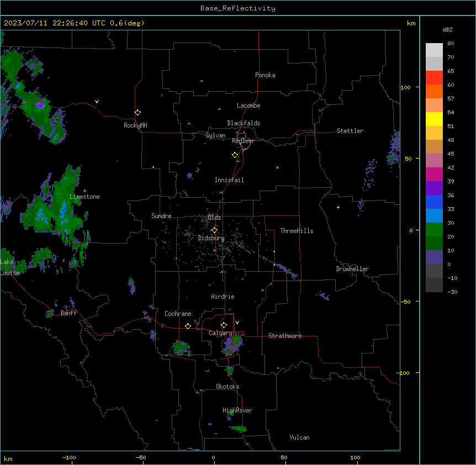Screen dimensions: 476x465
Task: Click the Sylvan label
Action: pyautogui.click(x=215, y=135)
